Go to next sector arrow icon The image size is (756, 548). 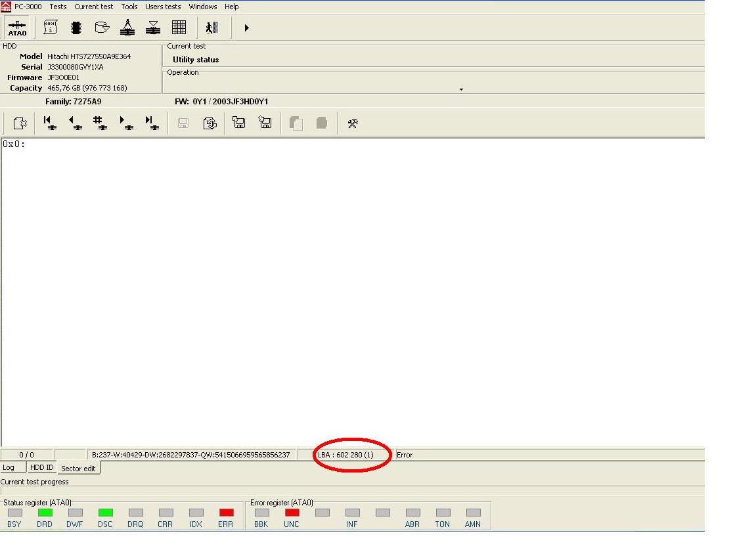tap(126, 123)
